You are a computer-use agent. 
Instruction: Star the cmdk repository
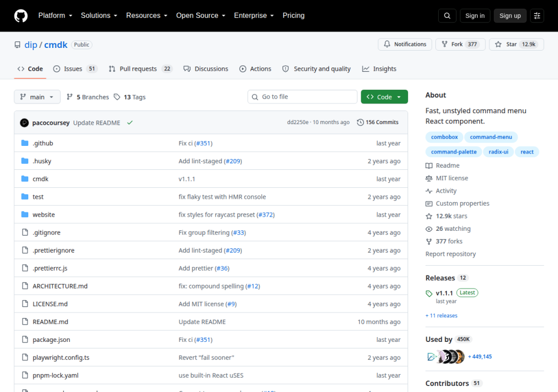coord(517,44)
